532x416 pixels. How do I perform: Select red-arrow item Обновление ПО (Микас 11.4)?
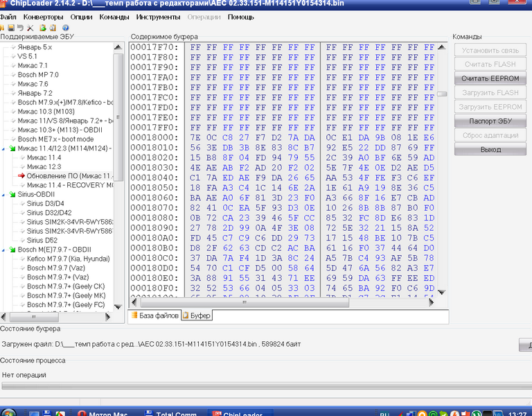69,176
